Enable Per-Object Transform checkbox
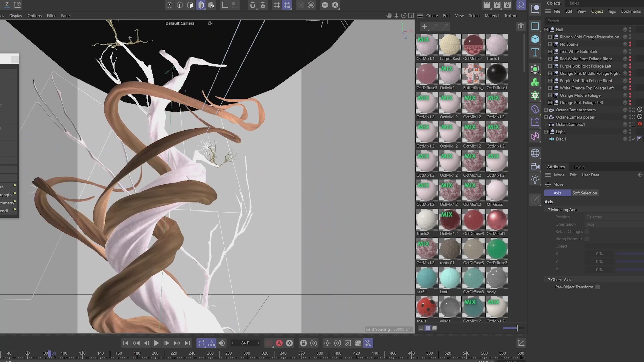Viewport: 644px width, 362px height. (598, 287)
